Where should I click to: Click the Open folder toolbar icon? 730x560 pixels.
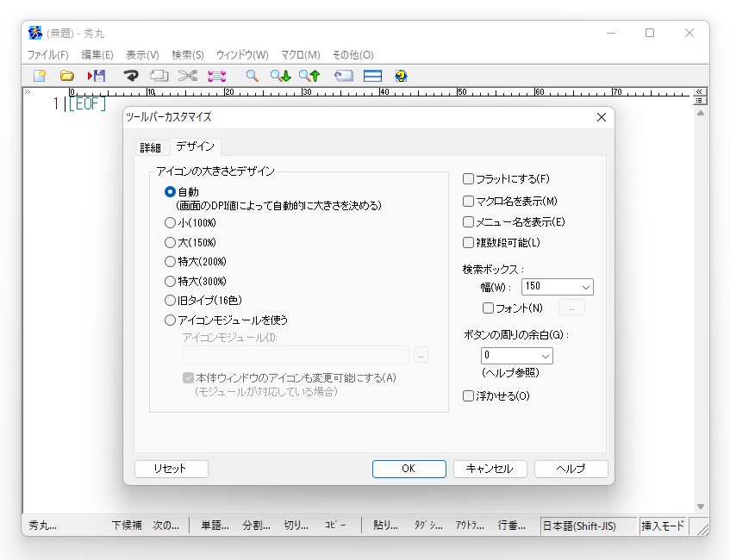click(67, 76)
